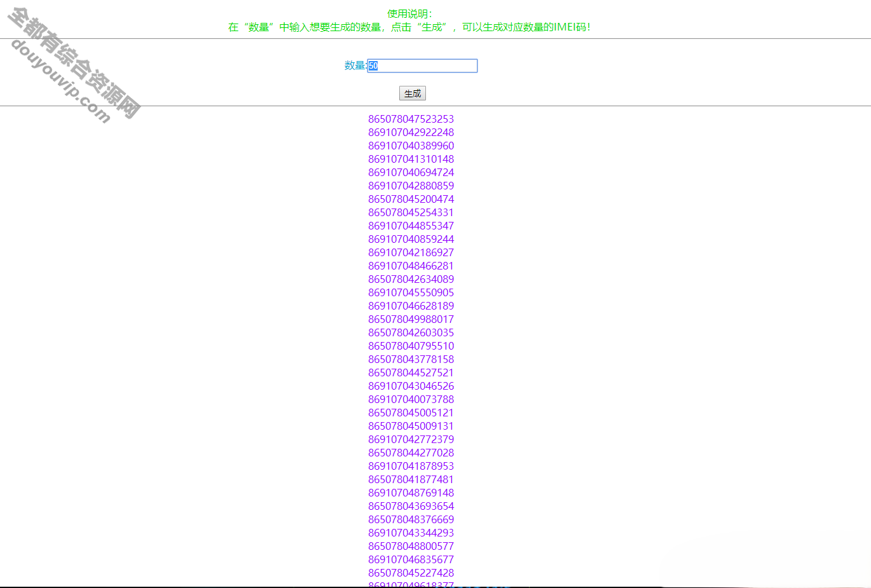Select IMEI 865078044527521

pos(411,373)
